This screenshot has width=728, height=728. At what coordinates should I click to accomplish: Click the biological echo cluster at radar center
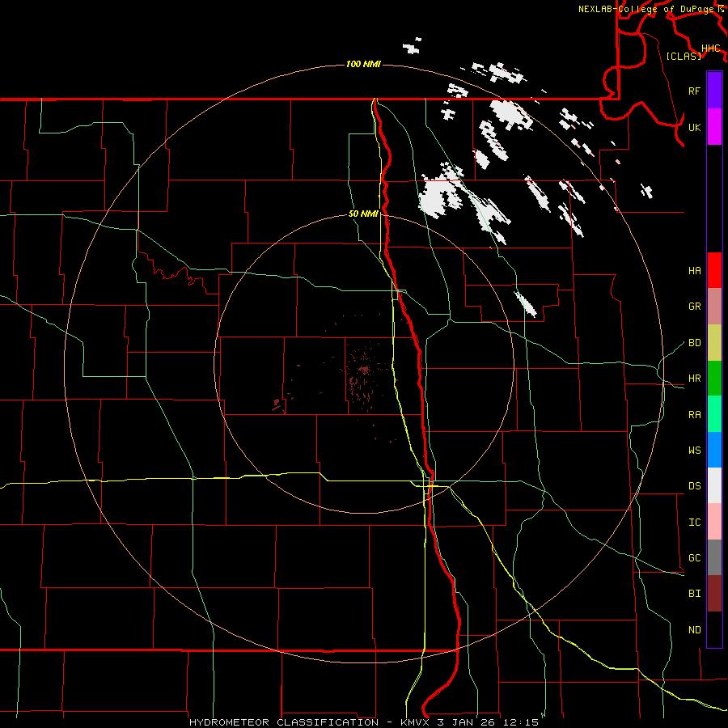(x=364, y=370)
